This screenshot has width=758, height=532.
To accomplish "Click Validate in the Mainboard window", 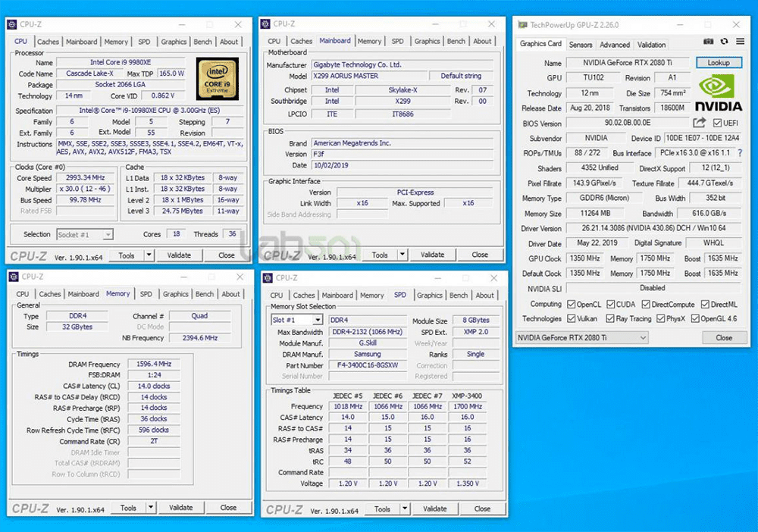I will click(432, 254).
